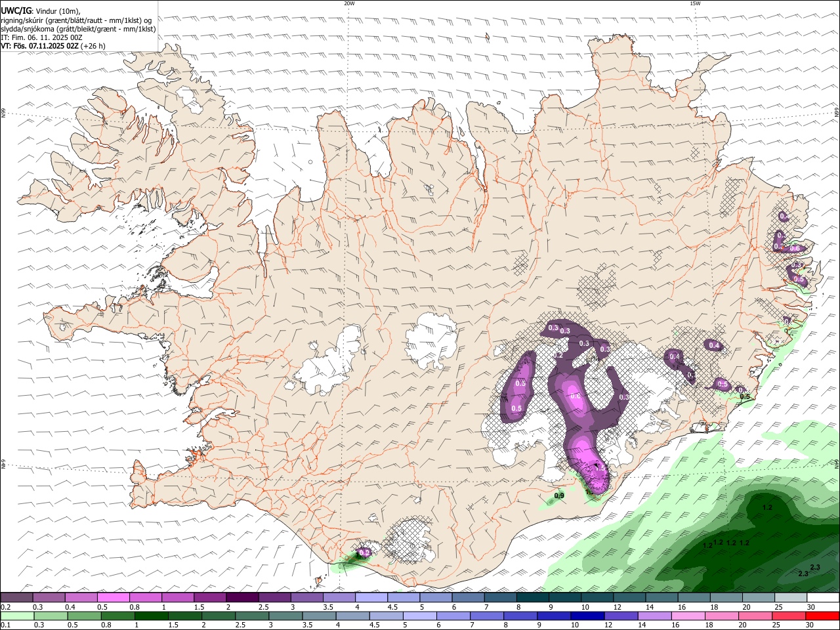
Task: Click the black '0.9' precipitation value on the south coast
Action: tap(559, 495)
